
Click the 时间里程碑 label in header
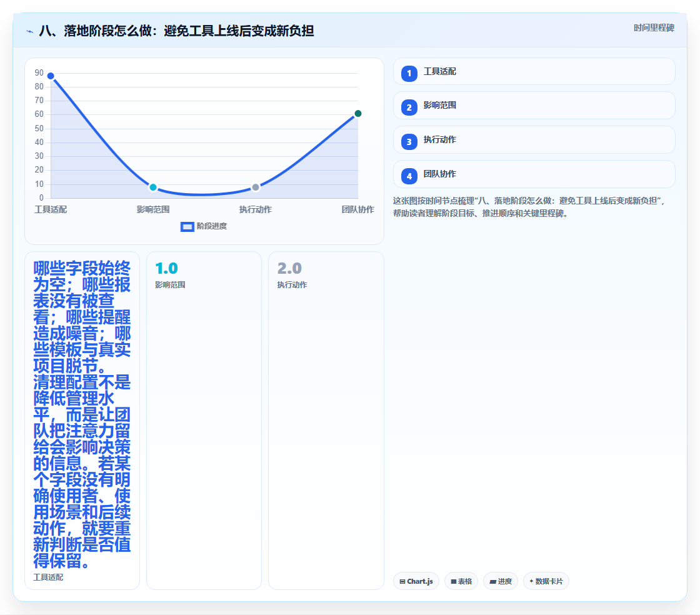coord(654,27)
